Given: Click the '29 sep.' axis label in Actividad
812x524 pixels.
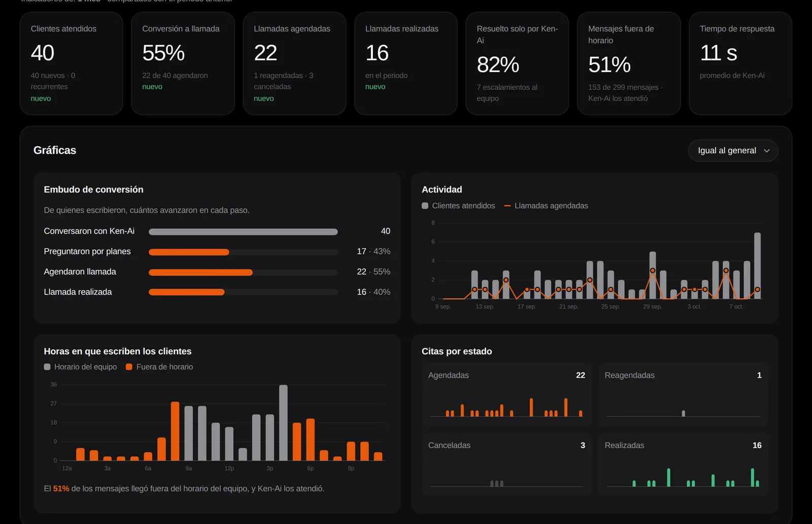Looking at the screenshot, I should point(653,307).
